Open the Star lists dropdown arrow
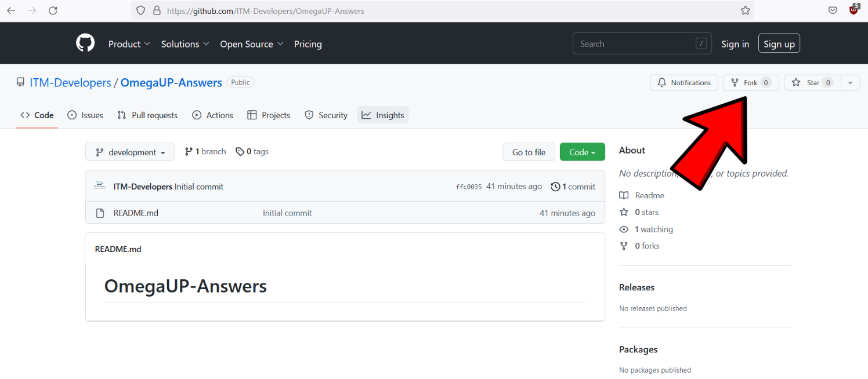 pos(850,83)
